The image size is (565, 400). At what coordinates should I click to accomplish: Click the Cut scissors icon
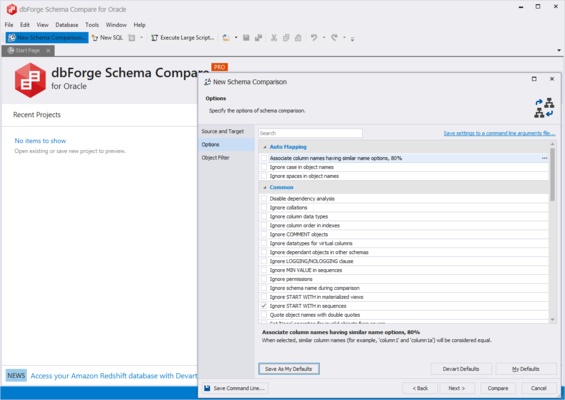(x=274, y=37)
